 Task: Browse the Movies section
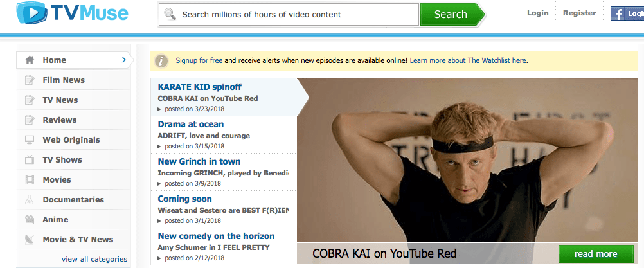coord(74,180)
